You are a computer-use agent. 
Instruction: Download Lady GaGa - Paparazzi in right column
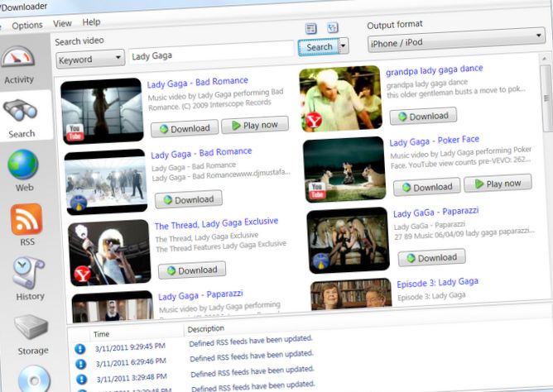[x=432, y=258]
